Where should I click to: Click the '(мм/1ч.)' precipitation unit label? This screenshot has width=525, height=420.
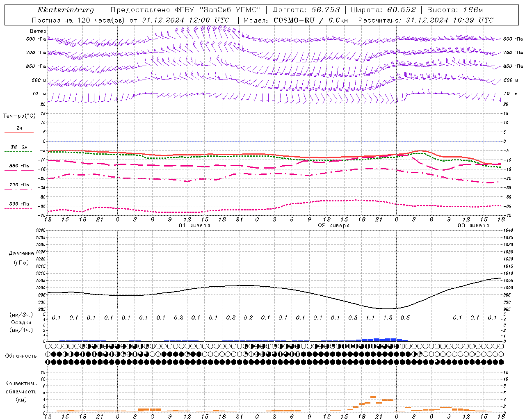click(x=21, y=330)
